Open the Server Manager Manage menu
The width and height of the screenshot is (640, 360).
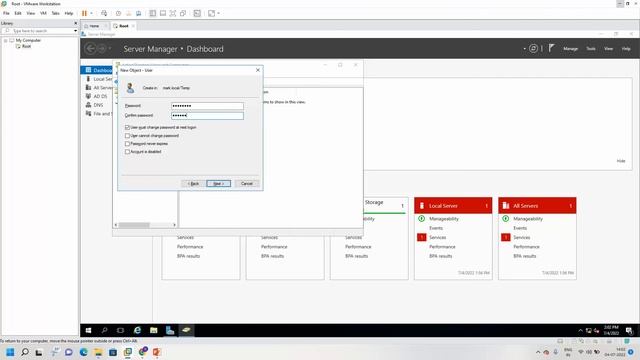pyautogui.click(x=570, y=49)
